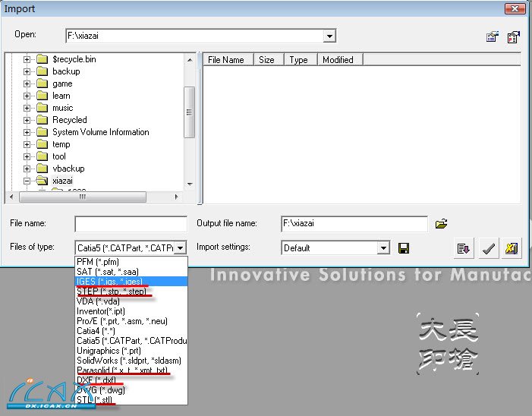This screenshot has height=416, width=532.
Task: Click tree horizontal scroll left arrow
Action: tap(12, 197)
